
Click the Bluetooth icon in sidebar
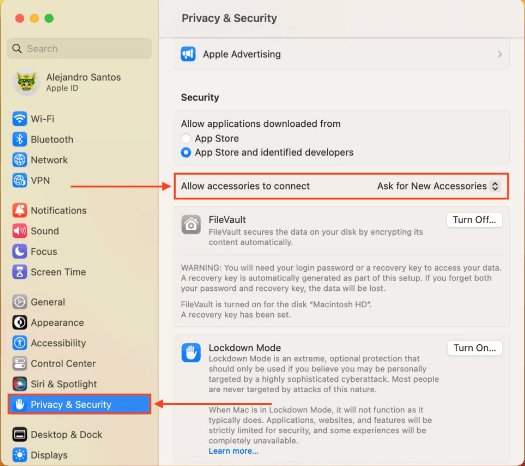(19, 139)
